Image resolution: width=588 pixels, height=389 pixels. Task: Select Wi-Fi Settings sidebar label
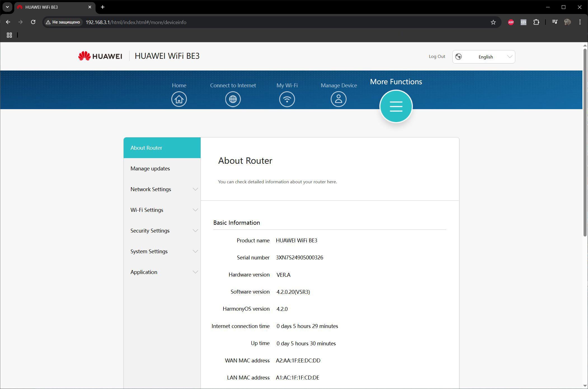point(147,210)
